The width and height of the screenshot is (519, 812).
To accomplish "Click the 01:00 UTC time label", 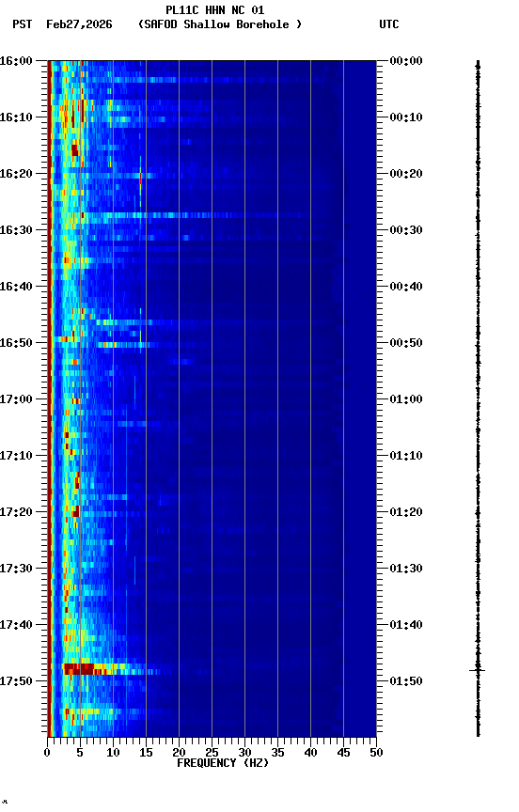I will [x=406, y=399].
